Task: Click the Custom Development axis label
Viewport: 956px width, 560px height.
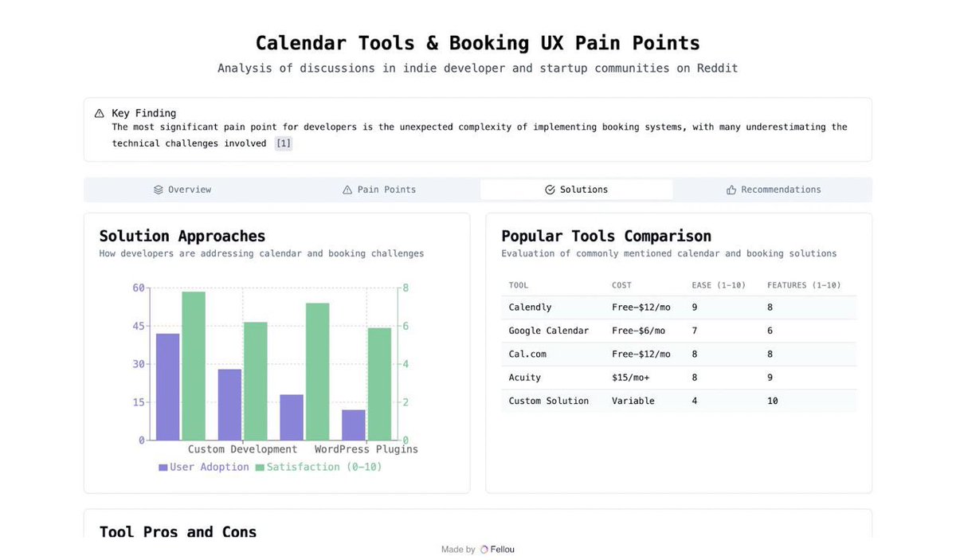Action: point(242,449)
